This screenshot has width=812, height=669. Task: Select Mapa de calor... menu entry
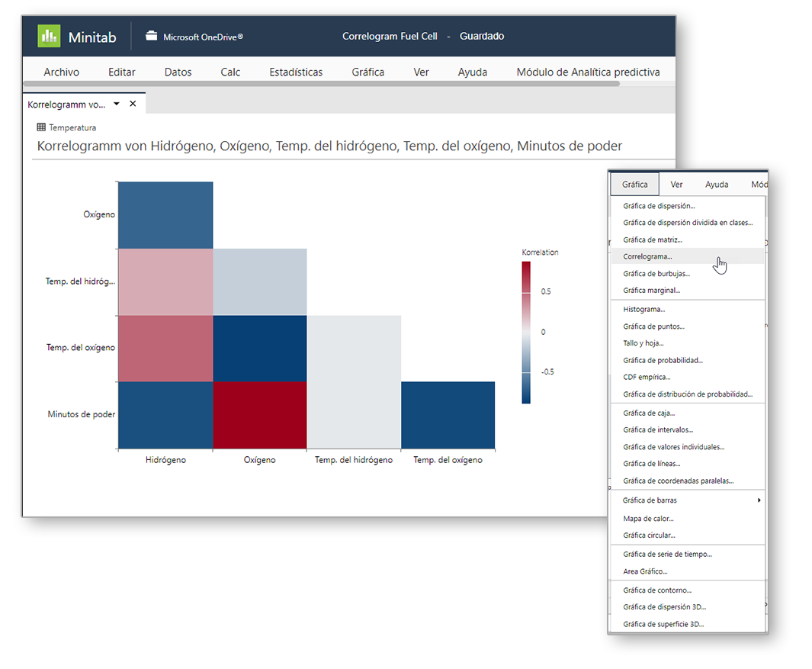647,519
